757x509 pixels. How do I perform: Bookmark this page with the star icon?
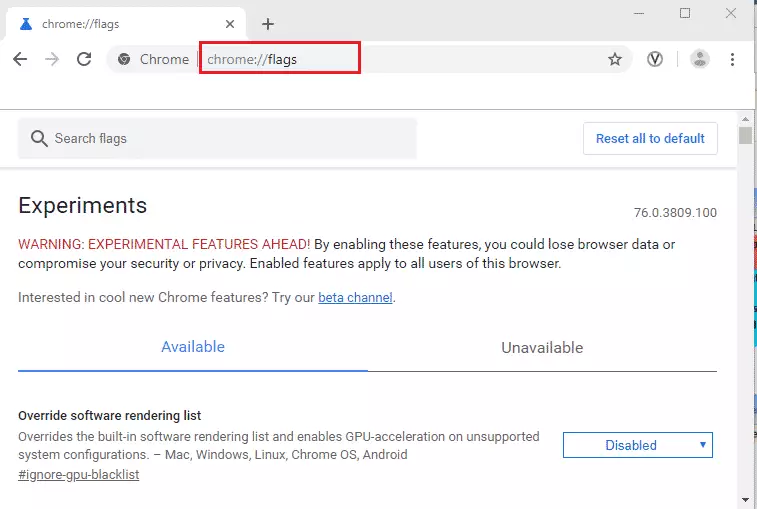[x=615, y=59]
